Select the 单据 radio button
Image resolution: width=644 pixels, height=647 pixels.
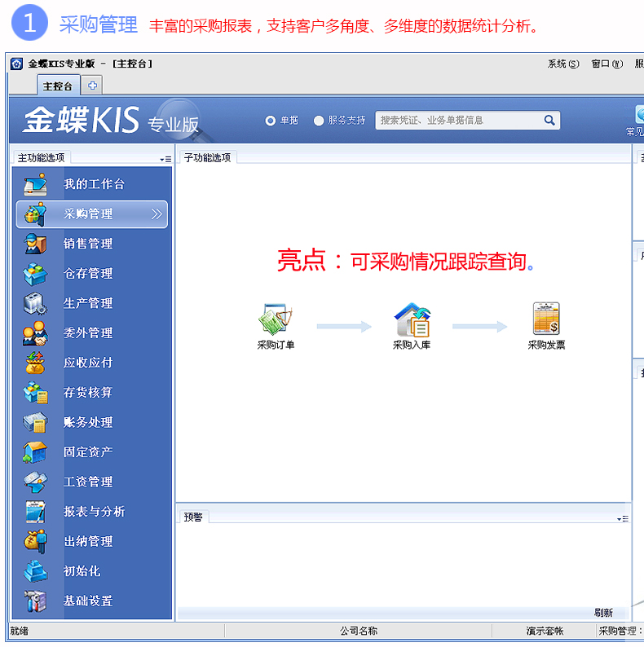pos(271,121)
